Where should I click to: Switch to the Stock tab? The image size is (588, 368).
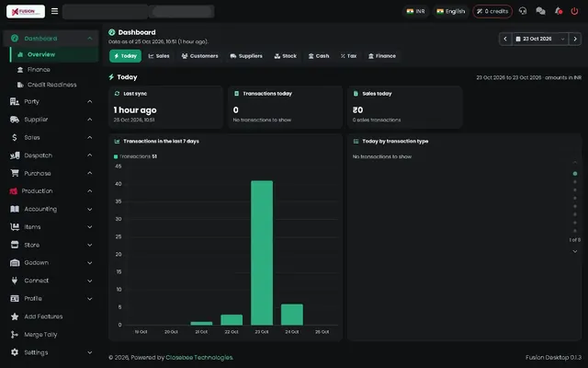(286, 56)
